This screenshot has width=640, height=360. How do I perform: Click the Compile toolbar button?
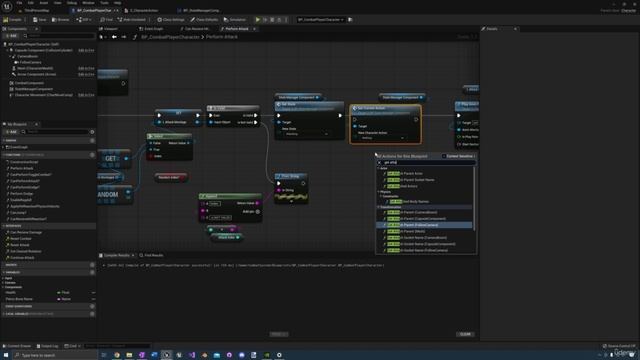13,20
